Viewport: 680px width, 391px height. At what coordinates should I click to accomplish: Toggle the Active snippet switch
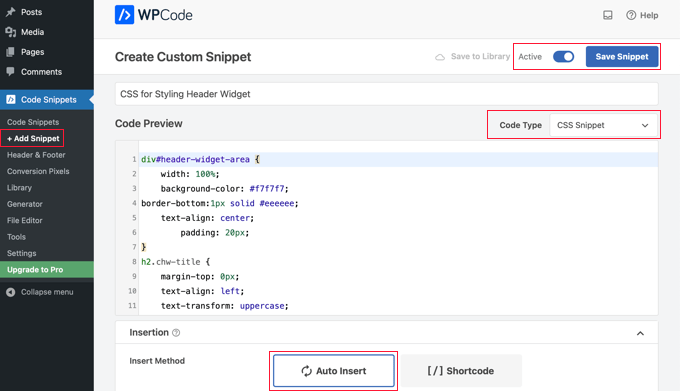click(563, 57)
